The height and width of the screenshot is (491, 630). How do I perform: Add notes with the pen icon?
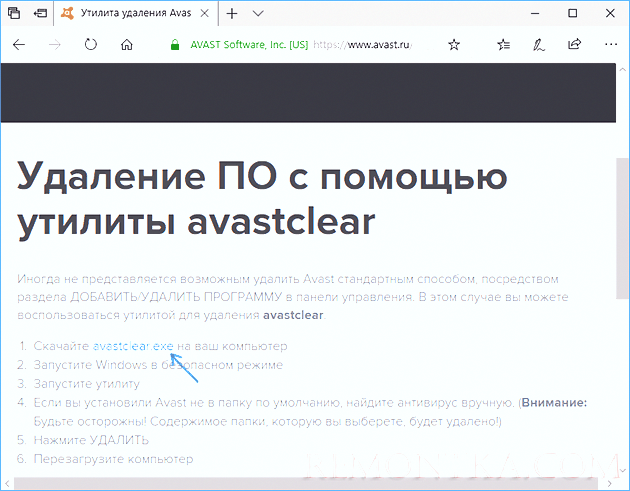tap(539, 45)
